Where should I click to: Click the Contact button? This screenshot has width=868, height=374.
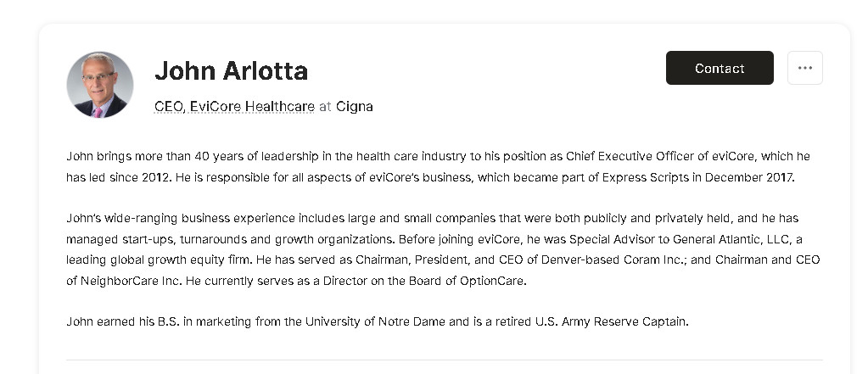click(720, 68)
